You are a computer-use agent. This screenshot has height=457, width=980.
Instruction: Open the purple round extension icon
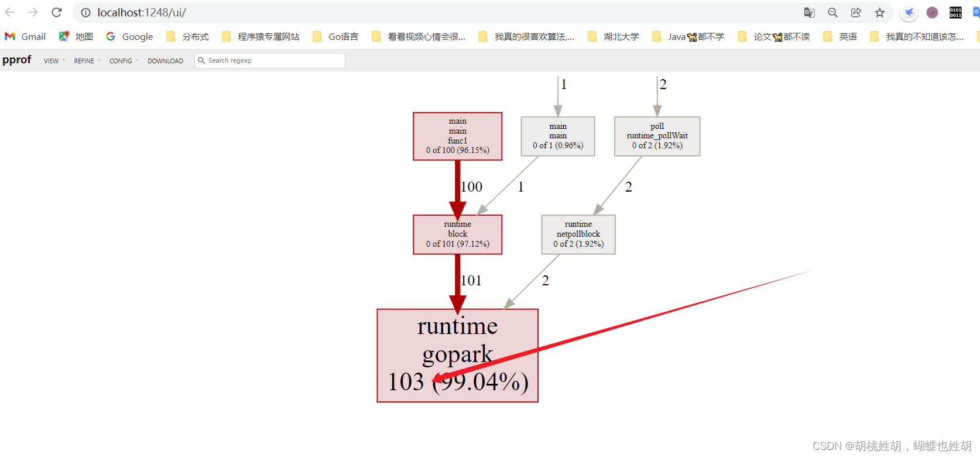tap(933, 12)
